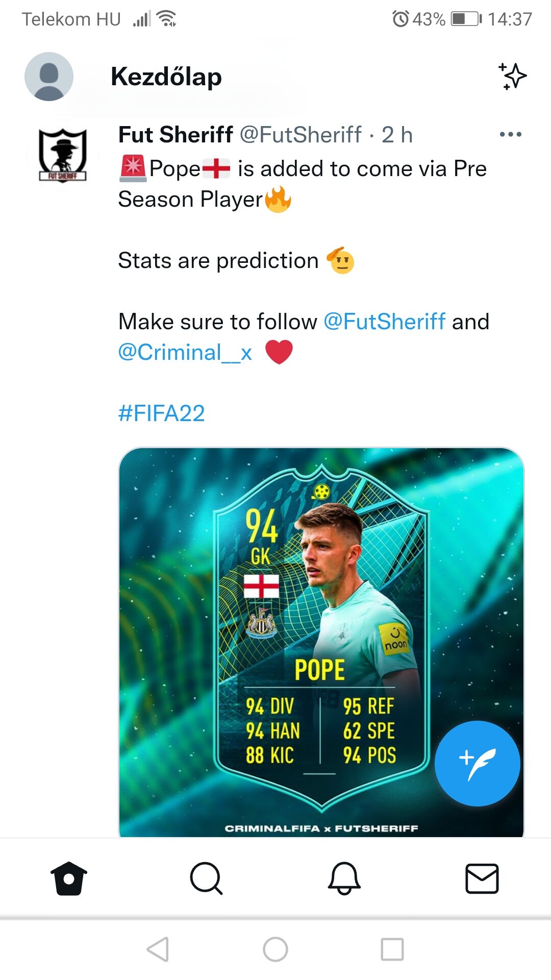551x980 pixels.
Task: Tap the sparkle timeline options icon
Action: (512, 77)
